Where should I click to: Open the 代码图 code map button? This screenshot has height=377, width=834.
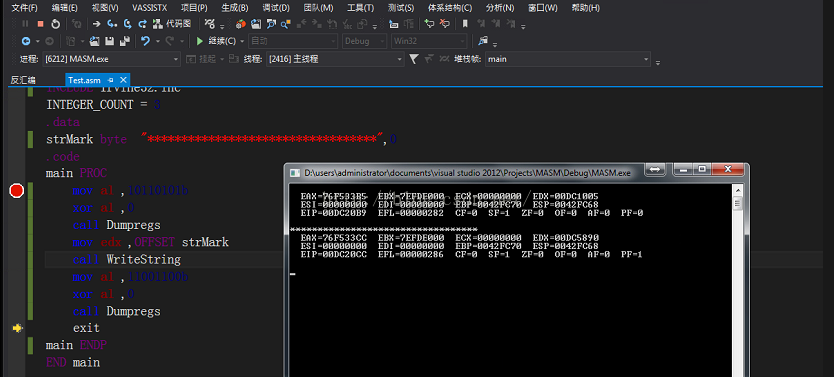pos(172,23)
